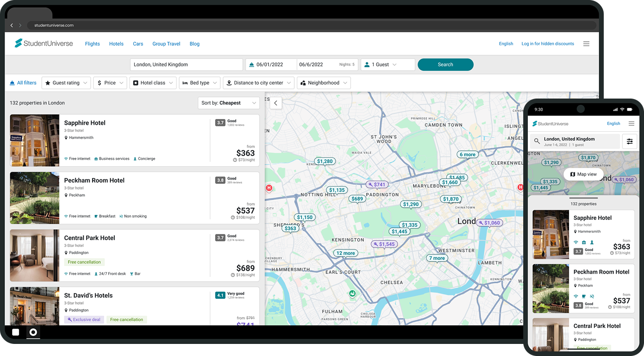Viewport: 644px width, 356px height.
Task: Open the filter sliders icon on phone
Action: 629,141
